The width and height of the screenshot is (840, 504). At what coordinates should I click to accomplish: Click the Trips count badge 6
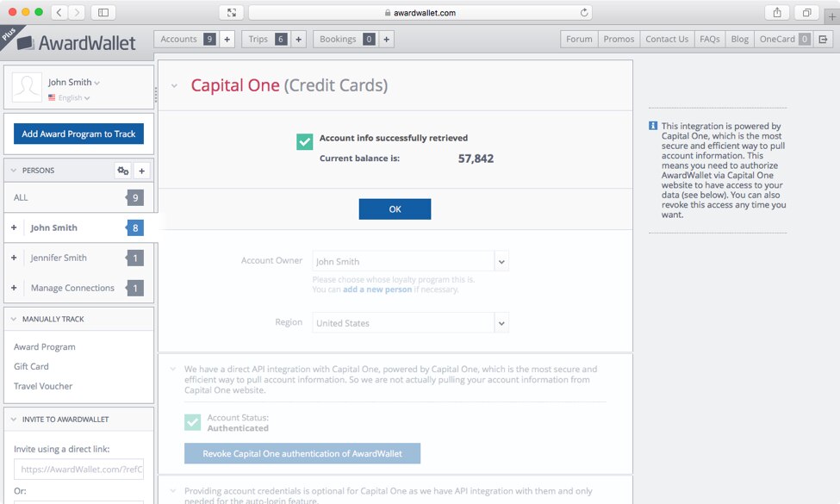(x=281, y=39)
